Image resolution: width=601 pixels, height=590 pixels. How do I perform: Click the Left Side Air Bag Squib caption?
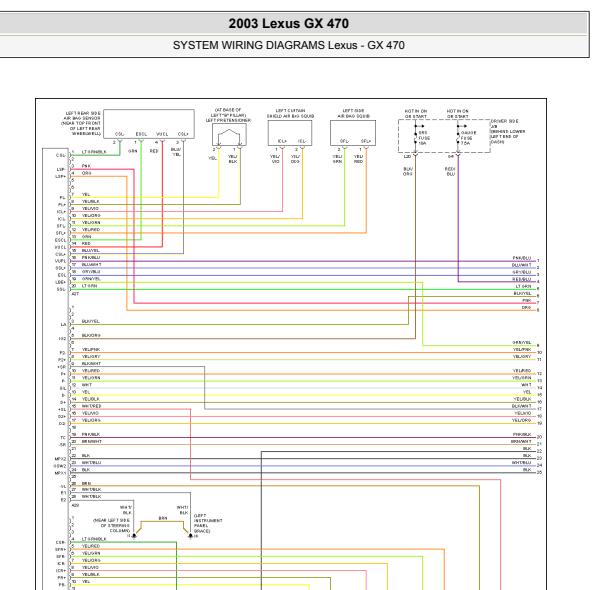point(353,113)
